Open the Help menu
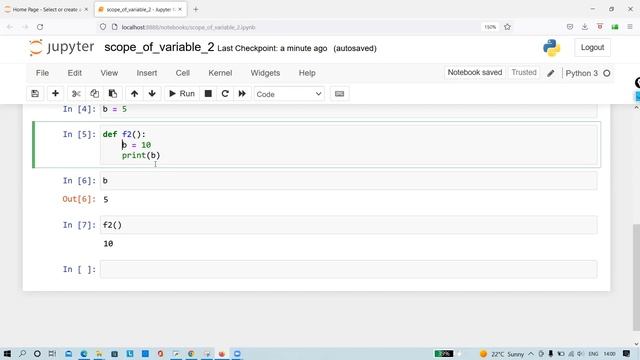The image size is (640, 360). pyautogui.click(x=307, y=73)
